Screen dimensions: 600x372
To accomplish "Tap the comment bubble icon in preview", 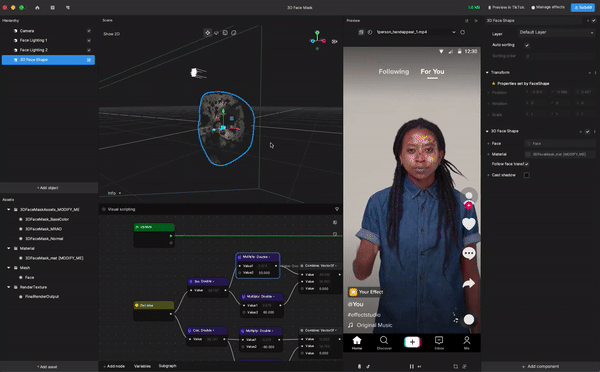I will (x=469, y=253).
